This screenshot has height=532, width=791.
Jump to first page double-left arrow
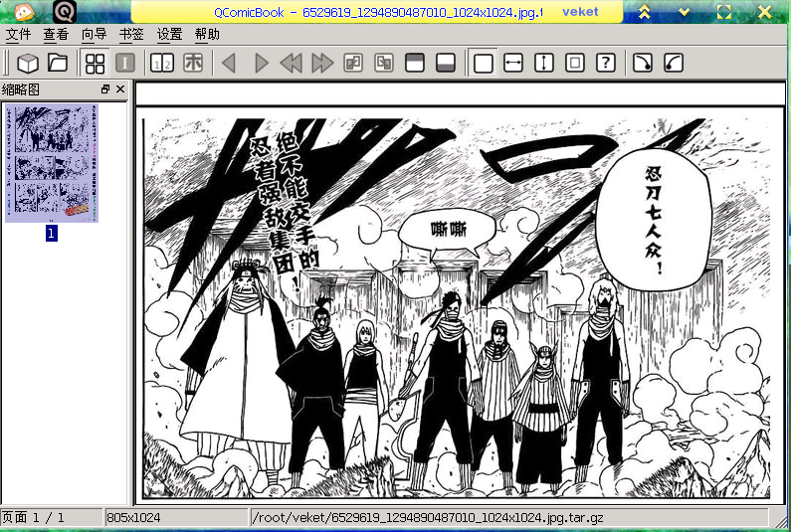coord(292,63)
